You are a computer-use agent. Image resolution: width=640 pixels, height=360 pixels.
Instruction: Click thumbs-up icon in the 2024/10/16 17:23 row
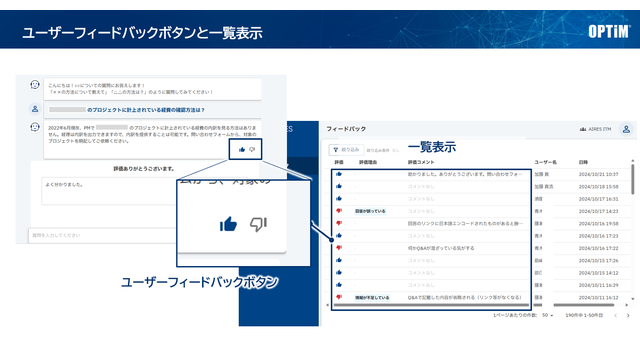[x=339, y=236]
